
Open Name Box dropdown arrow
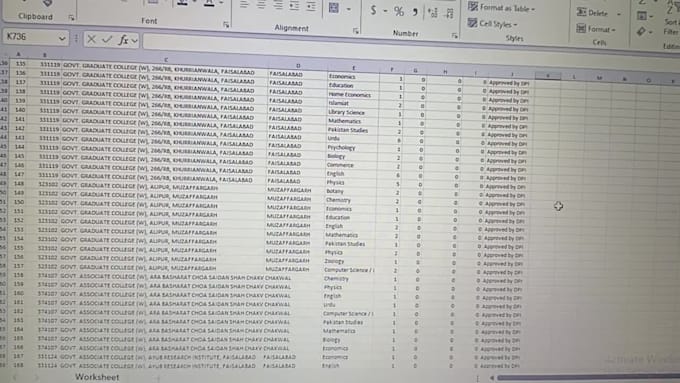click(x=62, y=39)
